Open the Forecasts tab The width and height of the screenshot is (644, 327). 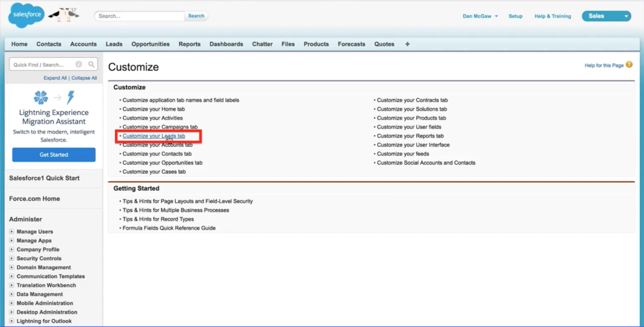(x=352, y=44)
